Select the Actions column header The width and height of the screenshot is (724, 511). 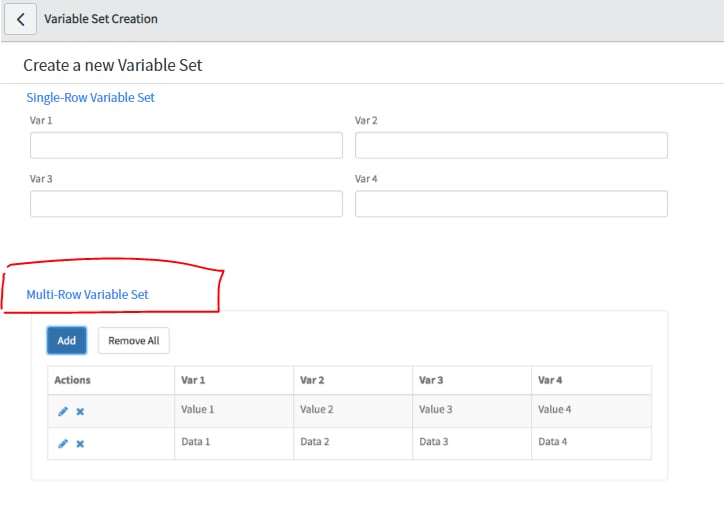coord(111,380)
